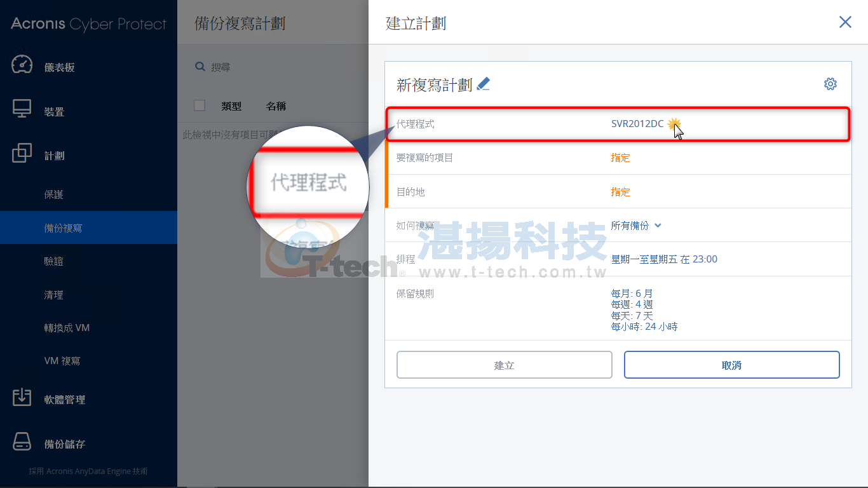This screenshot has height=488, width=868.
Task: Open the dashboard gauge icon in sidebar
Action: pyautogui.click(x=22, y=65)
